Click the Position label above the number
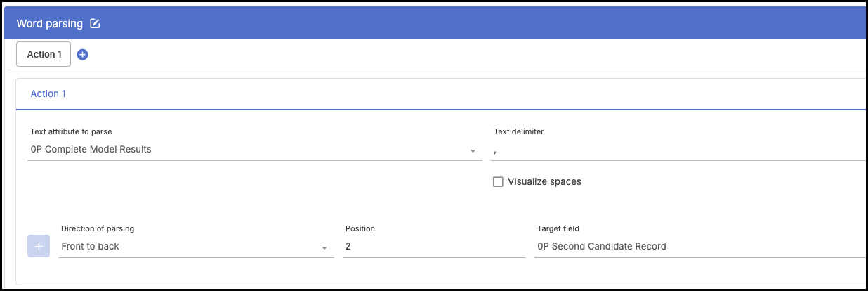The width and height of the screenshot is (868, 291). (x=360, y=228)
